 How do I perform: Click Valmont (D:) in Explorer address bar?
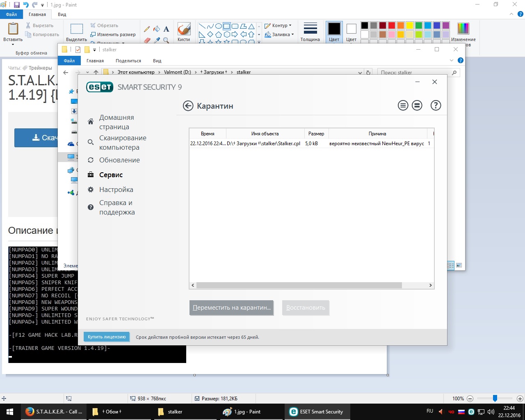[178, 72]
